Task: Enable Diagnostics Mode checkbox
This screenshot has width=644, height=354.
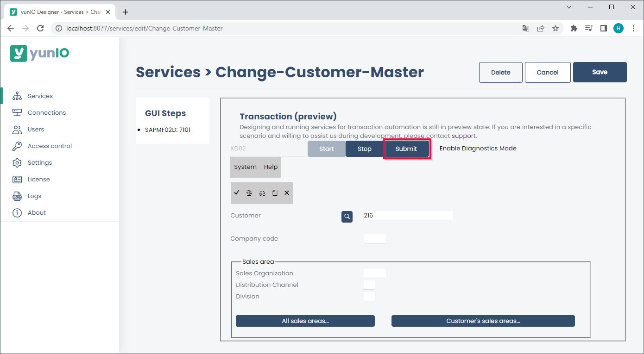Action: [435, 149]
